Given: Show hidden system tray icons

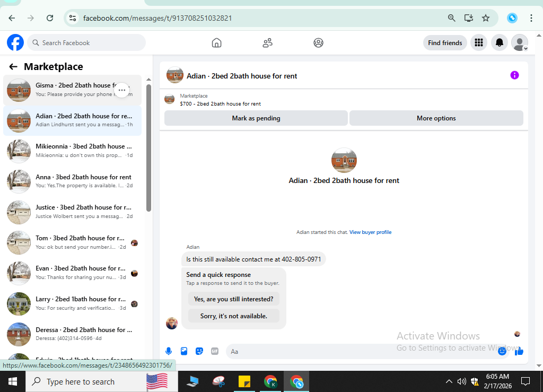Looking at the screenshot, I should pos(449,381).
